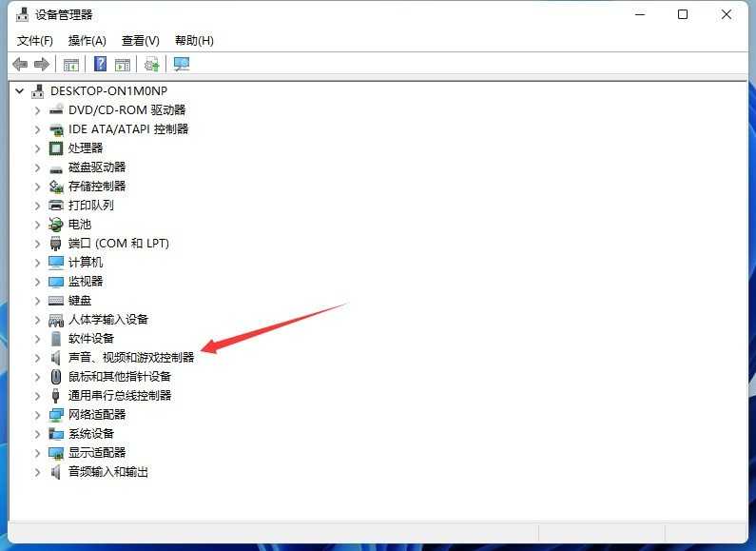Image resolution: width=756 pixels, height=551 pixels.
Task: Select the IDE ATA/ATAPI 控制器 label
Action: (x=128, y=128)
